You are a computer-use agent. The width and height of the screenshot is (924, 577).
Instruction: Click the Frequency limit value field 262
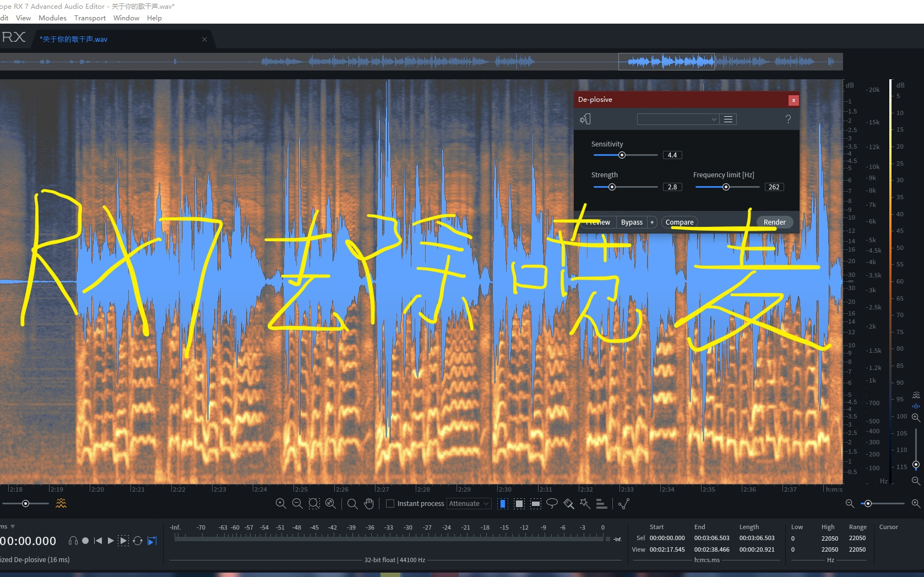(774, 187)
